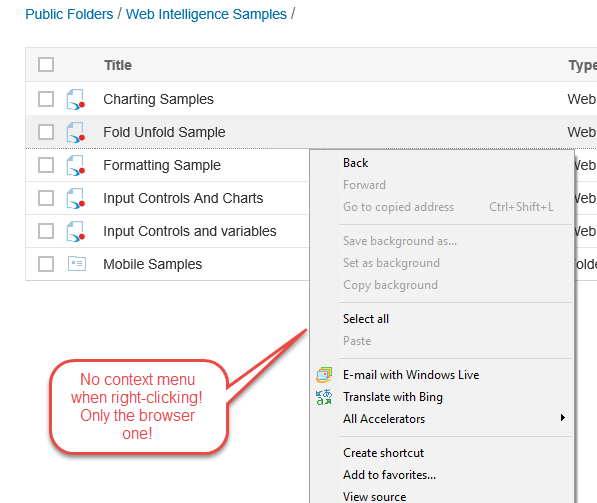597x503 pixels.
Task: Select the Select all menu entry
Action: click(x=366, y=319)
